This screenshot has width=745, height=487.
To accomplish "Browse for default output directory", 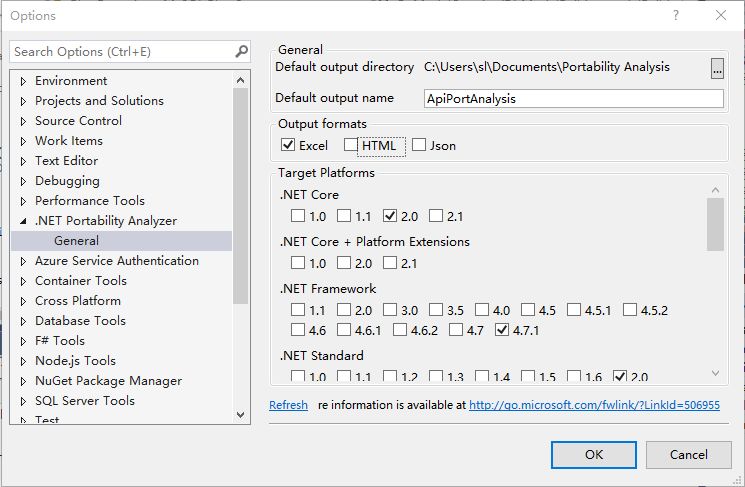I will tap(716, 68).
